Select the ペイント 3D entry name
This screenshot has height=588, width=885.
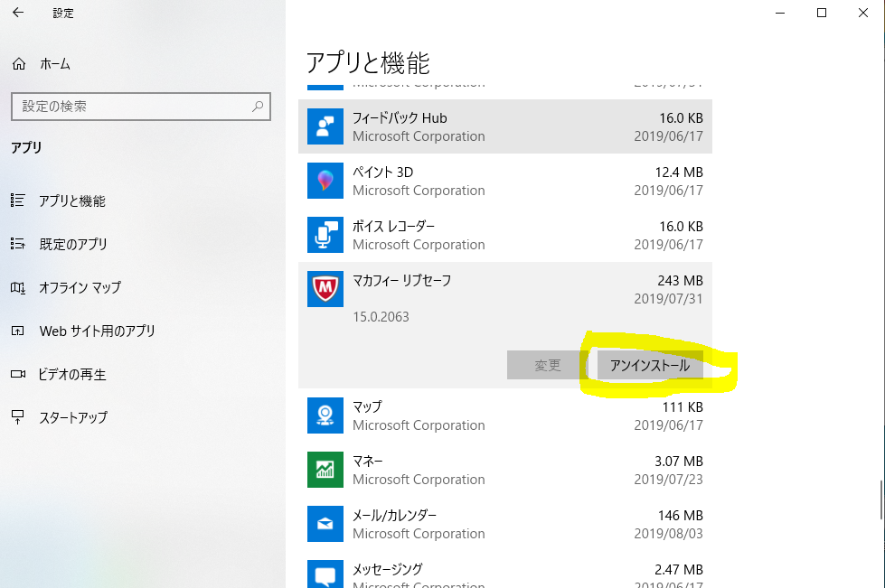[382, 172]
